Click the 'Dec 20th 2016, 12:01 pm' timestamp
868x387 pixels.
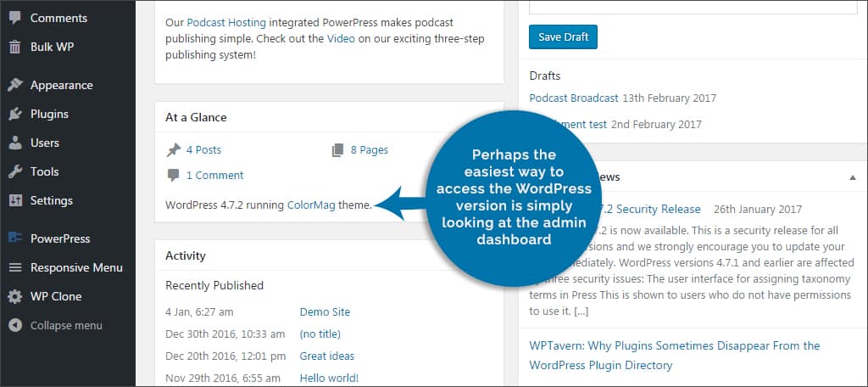225,356
